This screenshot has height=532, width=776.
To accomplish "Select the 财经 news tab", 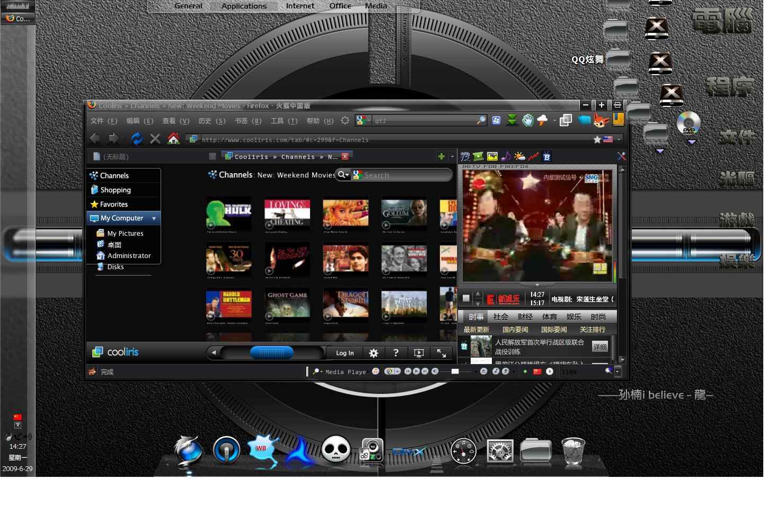I will point(525,317).
